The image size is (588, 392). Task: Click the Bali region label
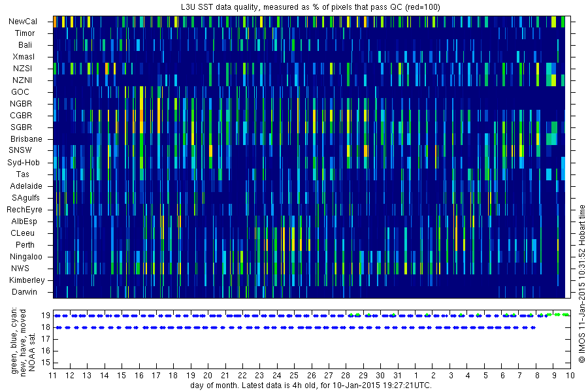[25, 44]
